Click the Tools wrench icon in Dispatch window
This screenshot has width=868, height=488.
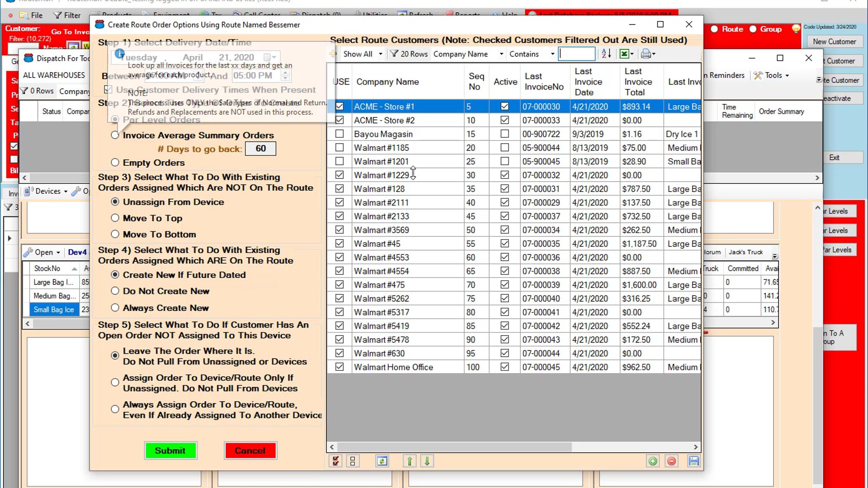[x=758, y=75]
